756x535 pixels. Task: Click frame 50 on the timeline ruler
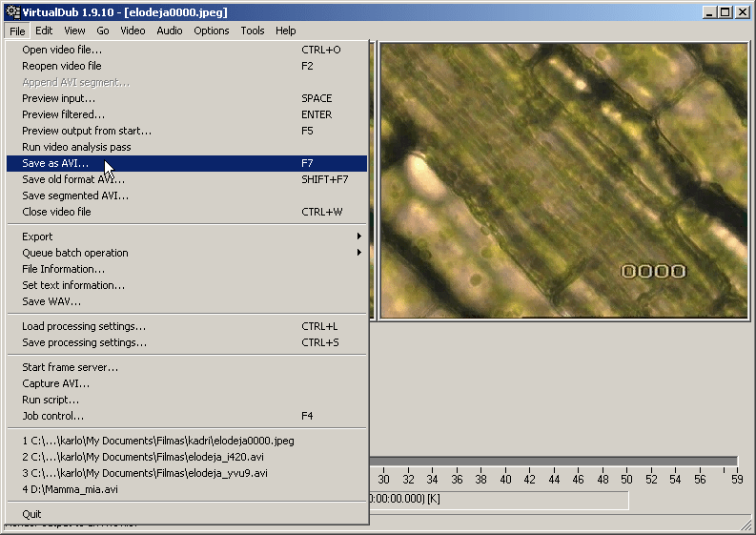coord(626,479)
